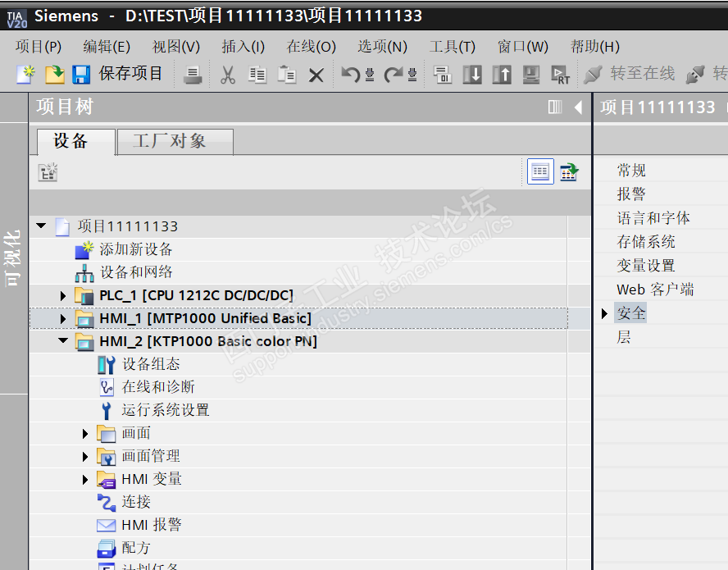
Task: Click the 在线和诊断 stethoscope icon
Action: pyautogui.click(x=107, y=387)
